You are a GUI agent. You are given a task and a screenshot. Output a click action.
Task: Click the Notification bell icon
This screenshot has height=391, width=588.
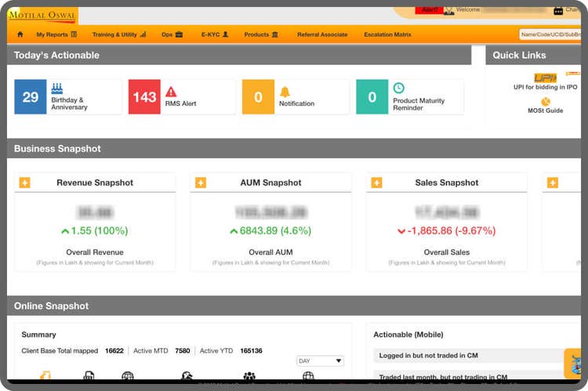(285, 92)
